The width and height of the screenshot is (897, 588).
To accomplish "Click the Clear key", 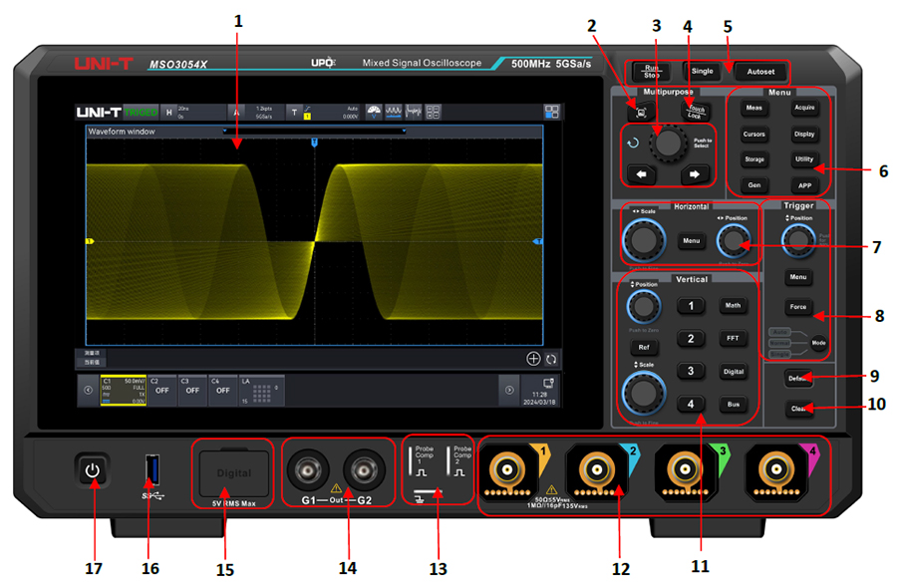I will 798,409.
